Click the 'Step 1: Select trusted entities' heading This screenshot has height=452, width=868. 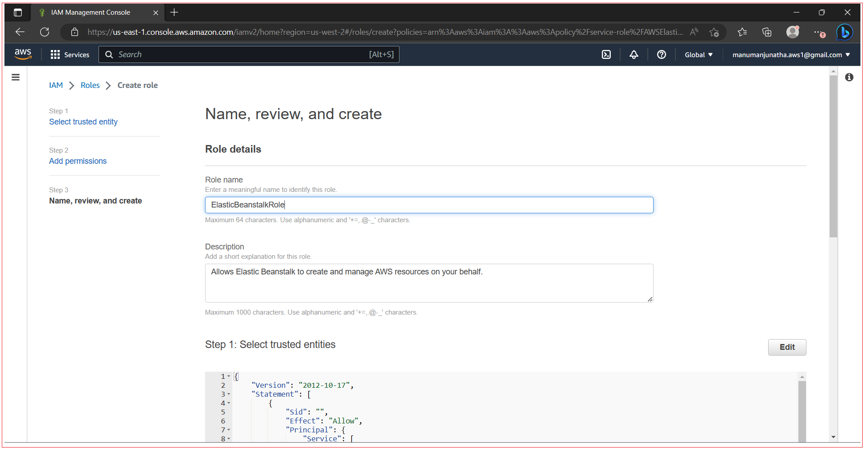pyautogui.click(x=270, y=344)
